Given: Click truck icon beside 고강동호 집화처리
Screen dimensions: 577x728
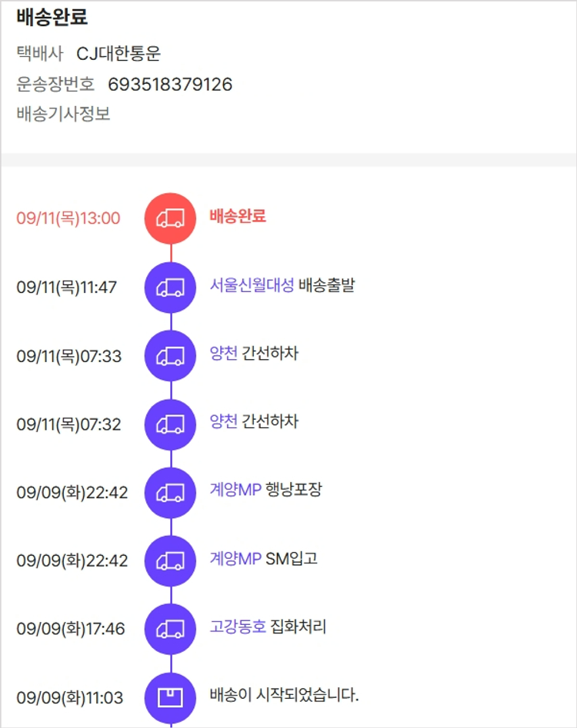Looking at the screenshot, I should tap(170, 629).
